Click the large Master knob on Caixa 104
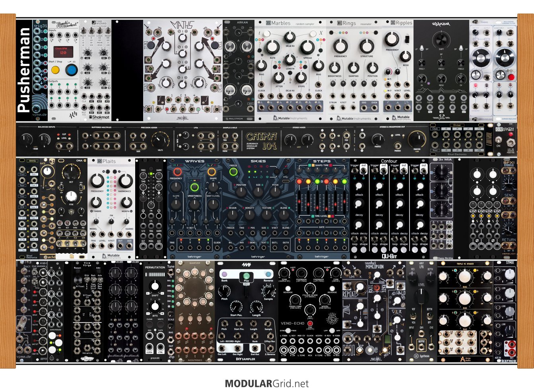This screenshot has width=534, height=392. pyautogui.click(x=417, y=139)
